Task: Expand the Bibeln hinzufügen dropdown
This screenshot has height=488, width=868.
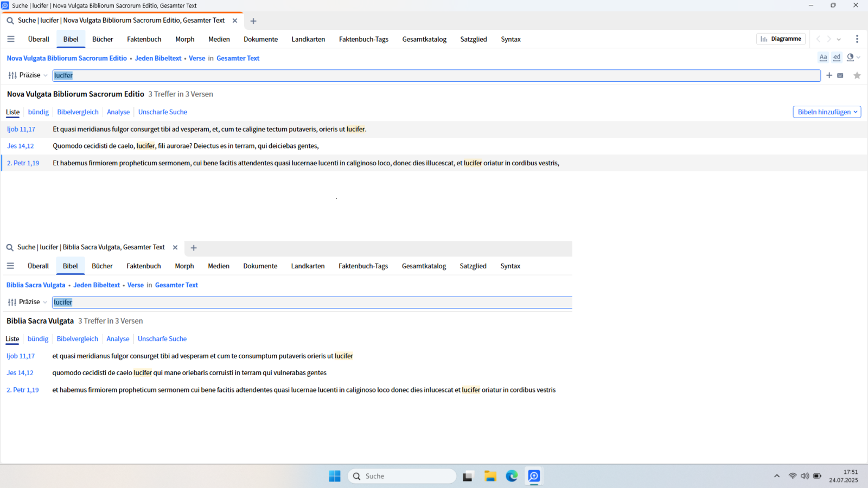Action: coord(827,112)
